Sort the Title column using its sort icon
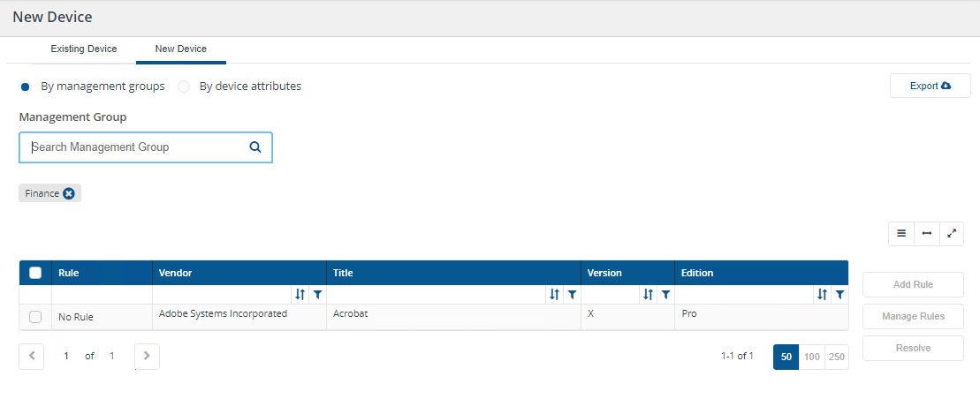Viewport: 980px width, 399px height. (x=554, y=295)
